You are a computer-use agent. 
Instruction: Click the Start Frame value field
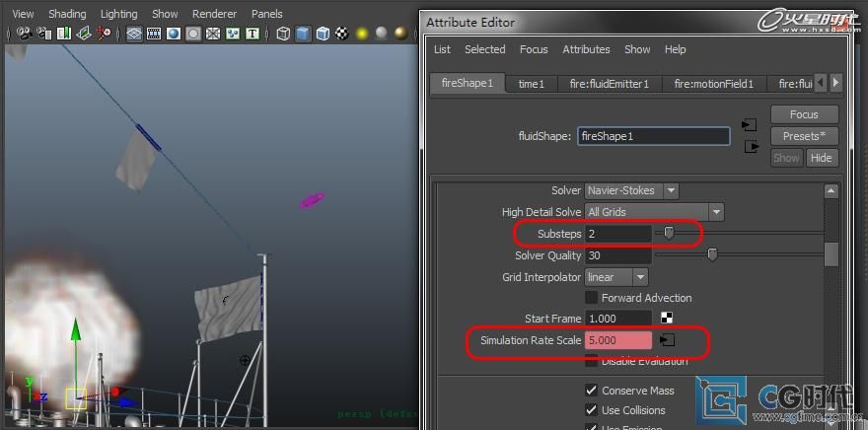click(x=617, y=319)
